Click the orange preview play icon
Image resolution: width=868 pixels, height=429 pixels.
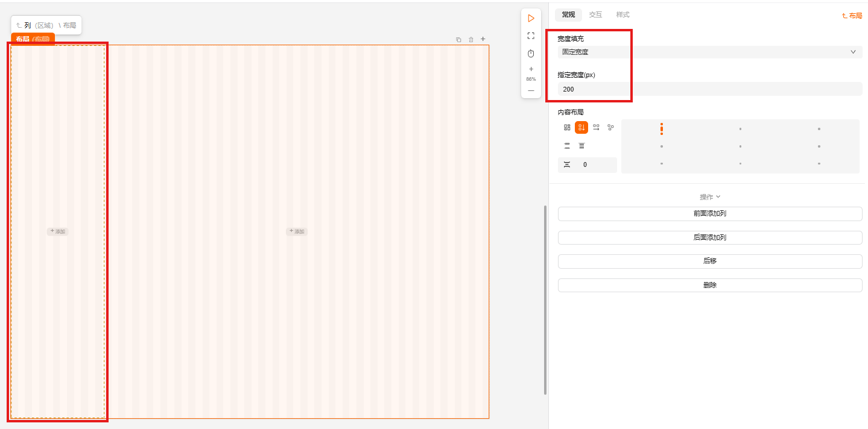tap(531, 18)
